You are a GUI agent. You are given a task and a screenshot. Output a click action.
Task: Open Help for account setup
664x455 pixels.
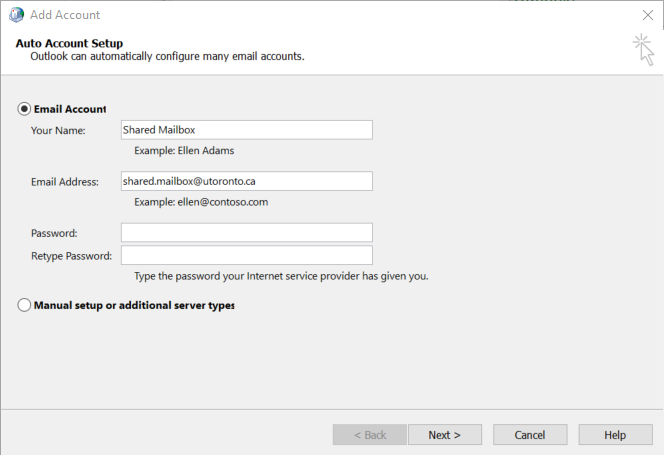615,435
